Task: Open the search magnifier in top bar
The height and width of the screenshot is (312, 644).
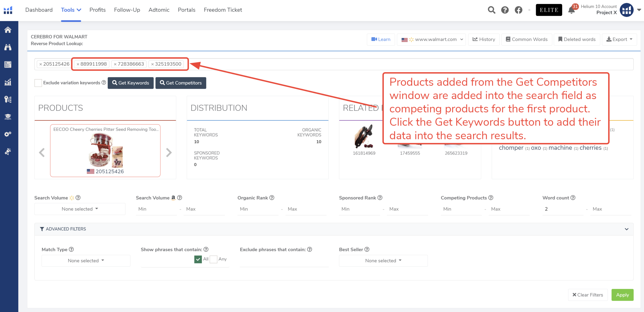Action: (491, 10)
